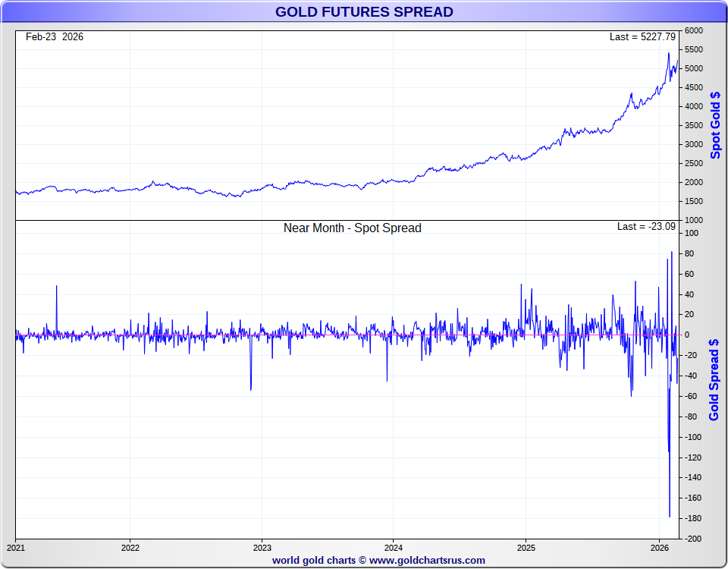Click the 6000 tick on spot gold axis
728x569 pixels.
693,30
